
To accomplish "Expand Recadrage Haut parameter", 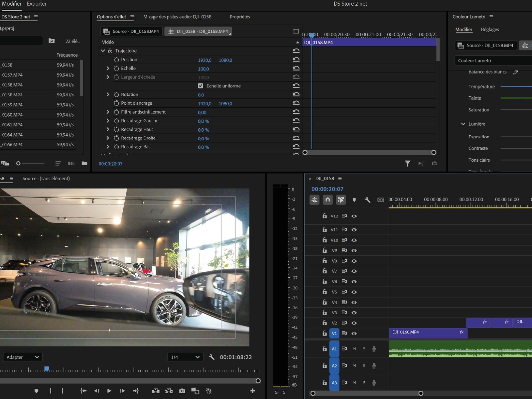I will click(x=108, y=129).
